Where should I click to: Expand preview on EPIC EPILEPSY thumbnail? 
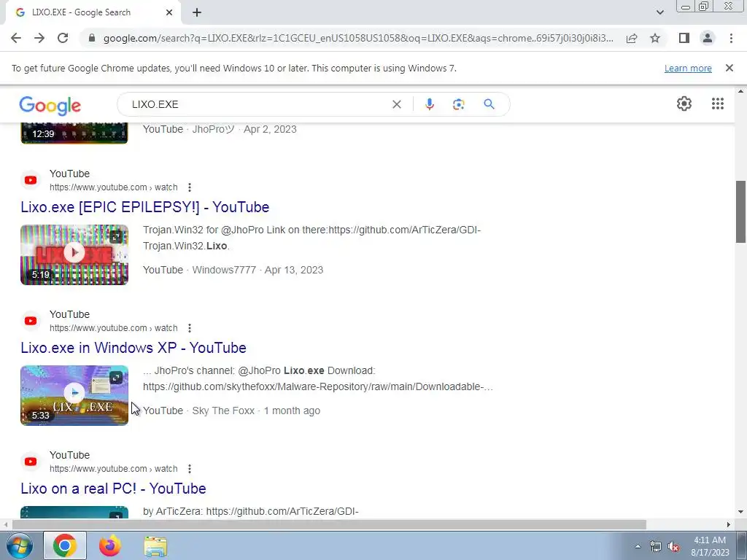pyautogui.click(x=116, y=237)
